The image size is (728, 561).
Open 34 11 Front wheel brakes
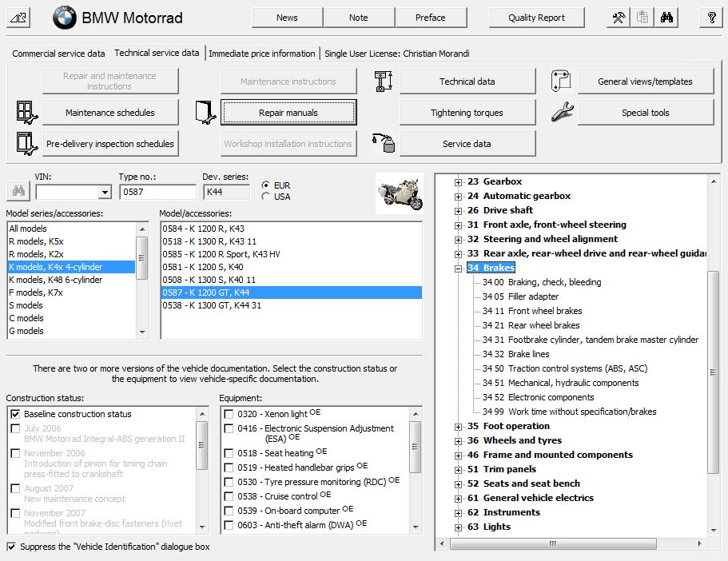pyautogui.click(x=532, y=311)
